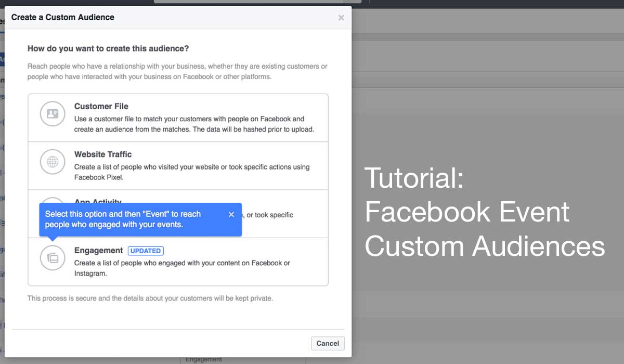
Task: Click the Website Traffic globe icon
Action: [53, 162]
